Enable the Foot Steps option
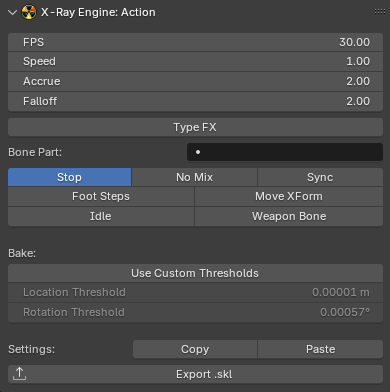This screenshot has height=392, width=390. pos(101,196)
